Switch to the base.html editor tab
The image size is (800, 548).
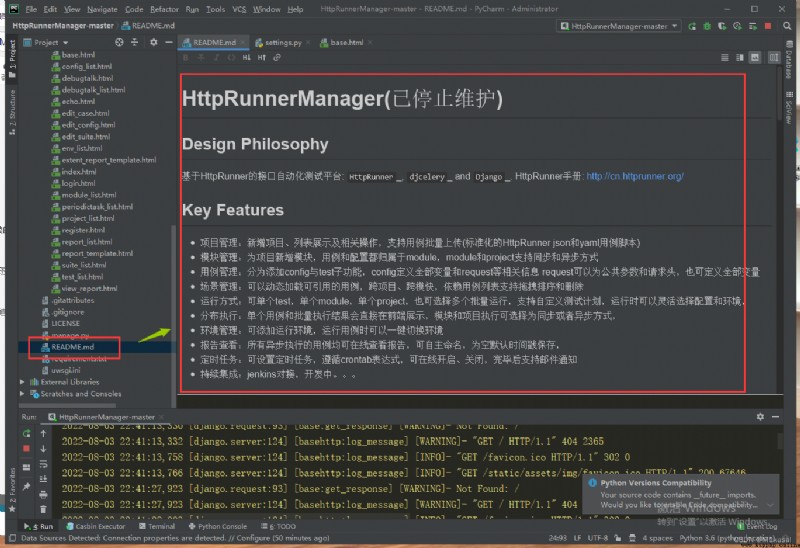[x=346, y=42]
